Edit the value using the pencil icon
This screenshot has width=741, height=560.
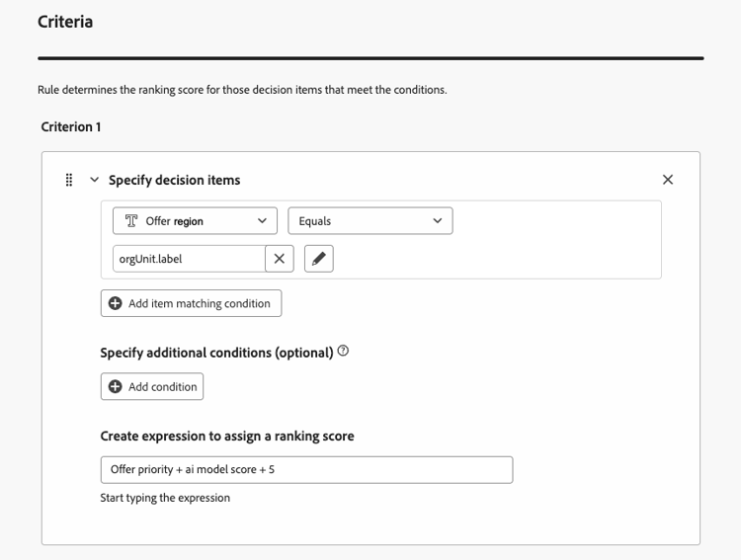tap(318, 259)
